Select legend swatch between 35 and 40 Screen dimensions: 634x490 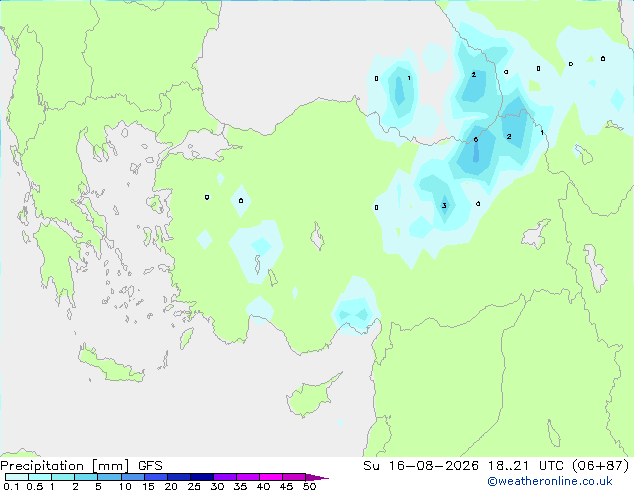(x=247, y=477)
